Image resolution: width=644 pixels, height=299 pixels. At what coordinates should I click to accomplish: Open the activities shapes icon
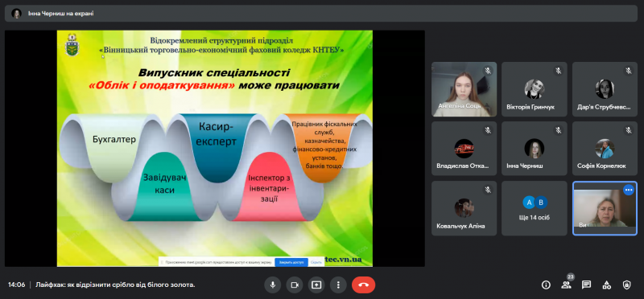(607, 285)
